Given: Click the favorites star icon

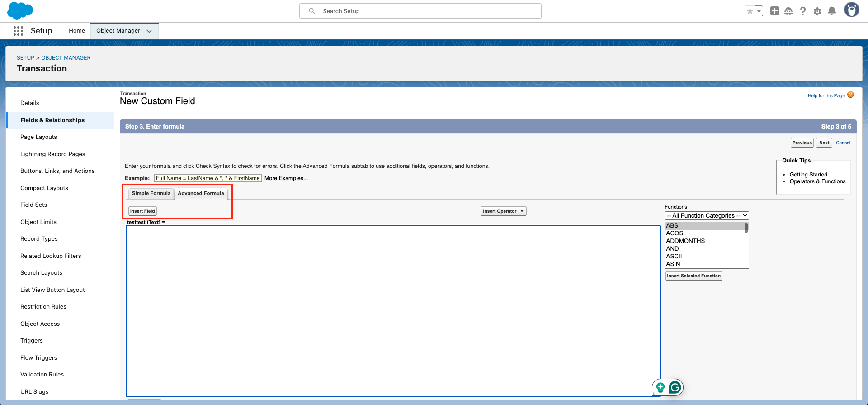Looking at the screenshot, I should [750, 11].
